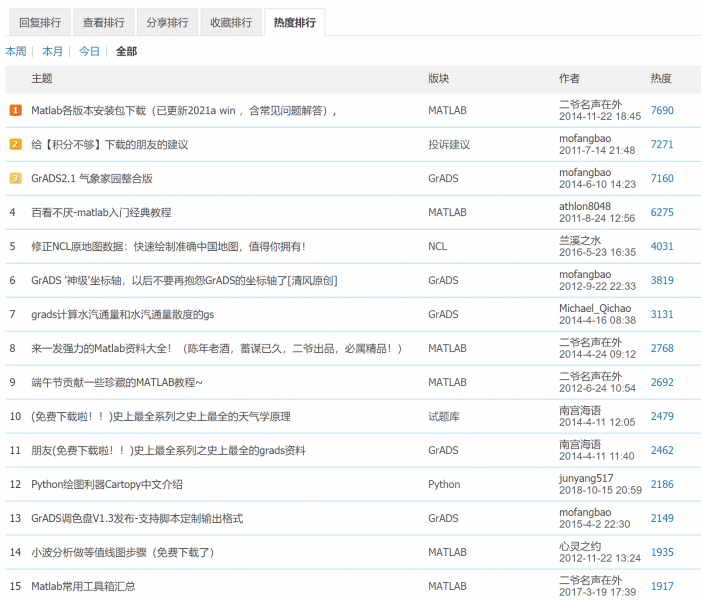This screenshot has height=600, width=701.
Task: Select the 分享排行 tab
Action: click(166, 22)
